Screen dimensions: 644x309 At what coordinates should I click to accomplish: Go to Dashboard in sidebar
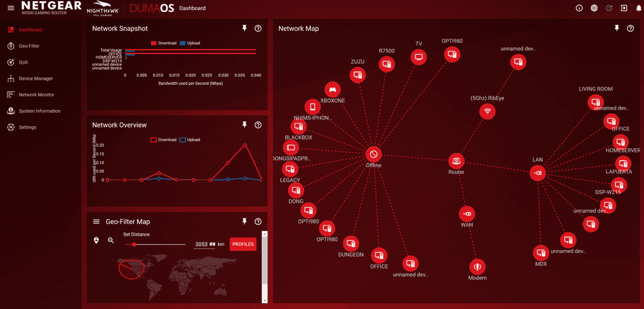coord(30,30)
